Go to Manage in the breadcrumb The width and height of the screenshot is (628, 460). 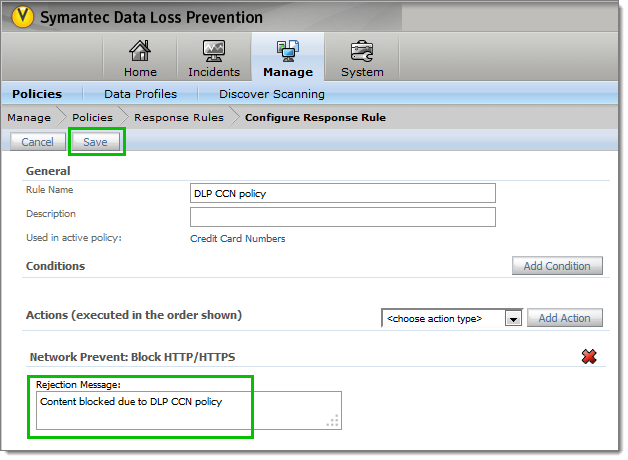click(29, 117)
